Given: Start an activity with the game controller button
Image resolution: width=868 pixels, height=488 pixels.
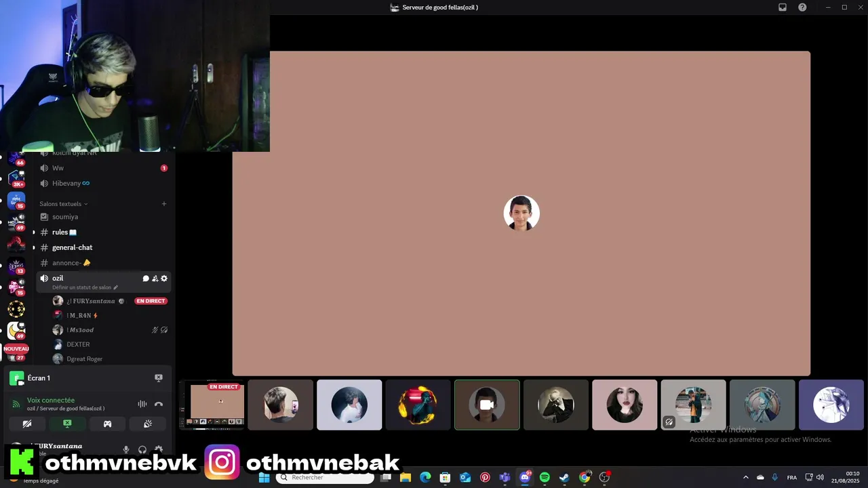Looking at the screenshot, I should point(107,424).
